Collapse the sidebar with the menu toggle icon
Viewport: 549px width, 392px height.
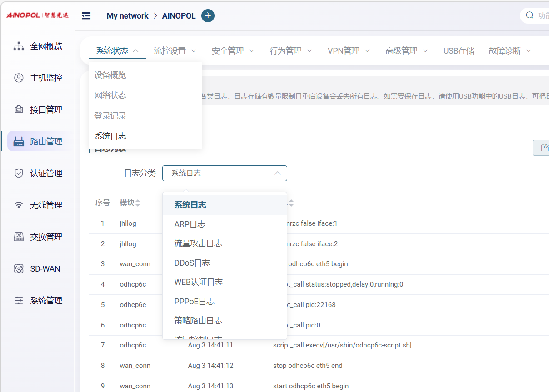pyautogui.click(x=86, y=16)
